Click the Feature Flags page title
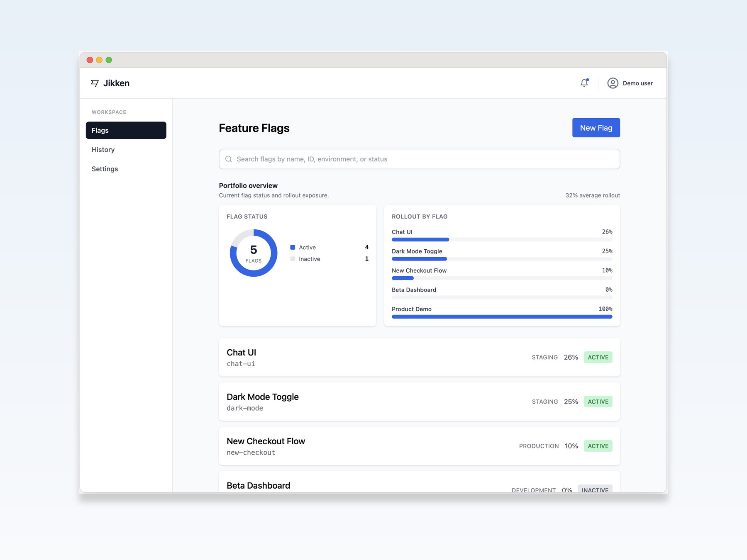Screen dimensions: 747x560 click(254, 128)
